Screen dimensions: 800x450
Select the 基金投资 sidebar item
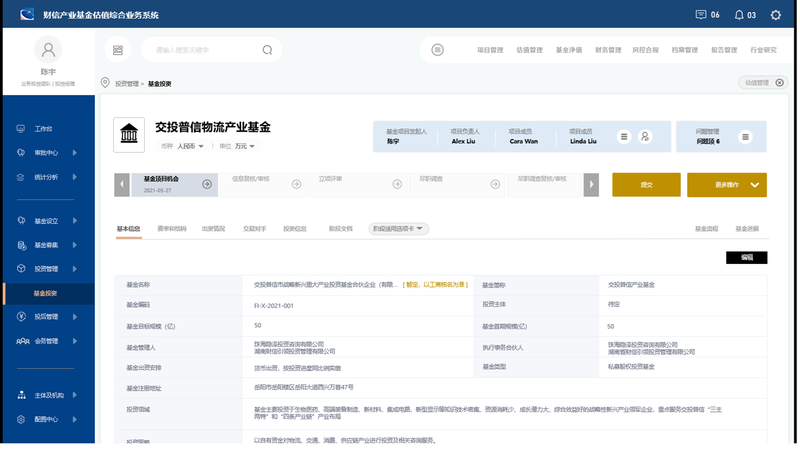(x=48, y=293)
